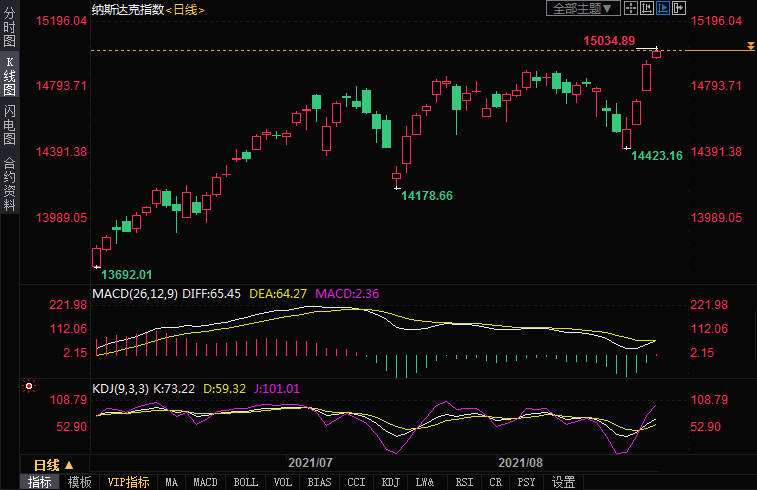Open the 全部主题 theme dropdown

(582, 9)
